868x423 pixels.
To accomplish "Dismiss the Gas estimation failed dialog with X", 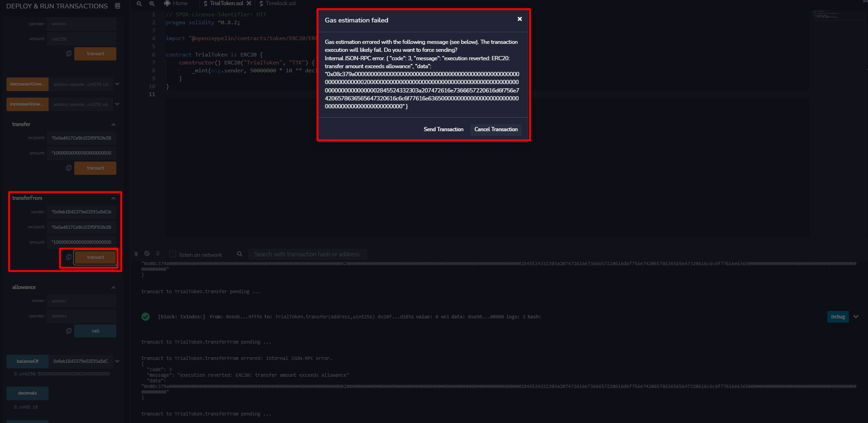I will tap(519, 19).
